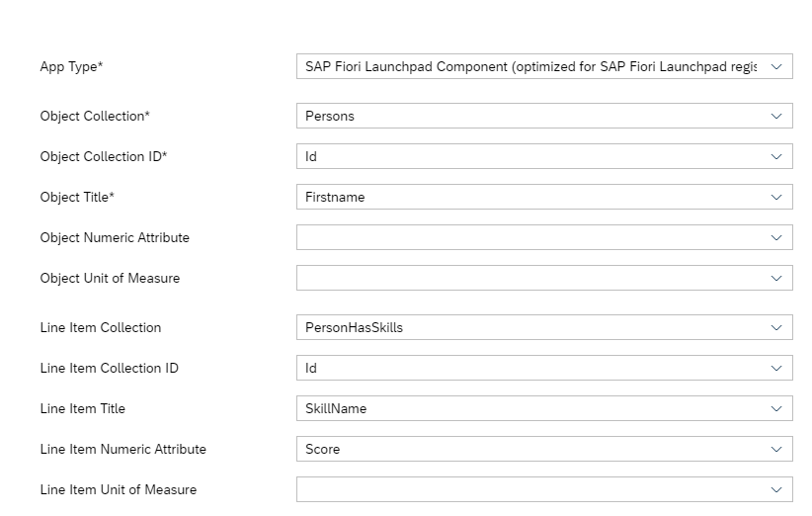Image resolution: width=812 pixels, height=516 pixels.
Task: Focus empty Line Item Unit of Measure field
Action: coord(530,489)
